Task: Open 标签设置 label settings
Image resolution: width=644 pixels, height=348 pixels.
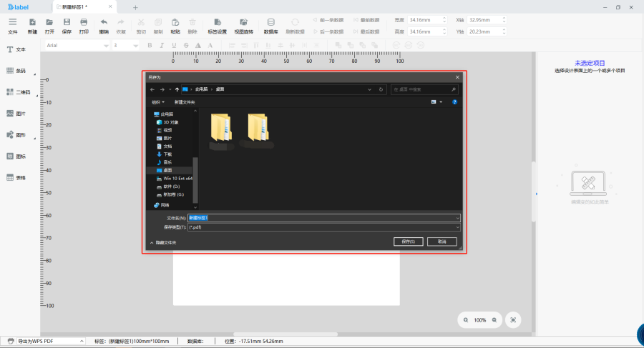Action: pyautogui.click(x=218, y=26)
